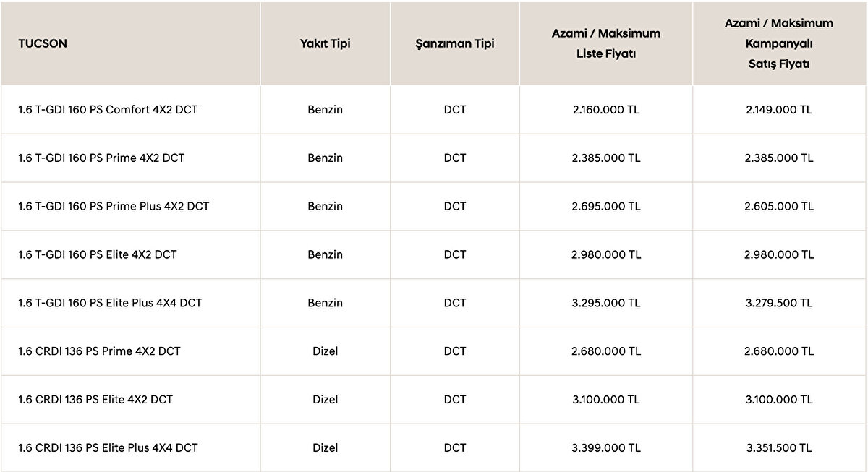Click the 3.351.500 TL campaign price
Viewport: 868px width, 472px height.
[x=779, y=447]
